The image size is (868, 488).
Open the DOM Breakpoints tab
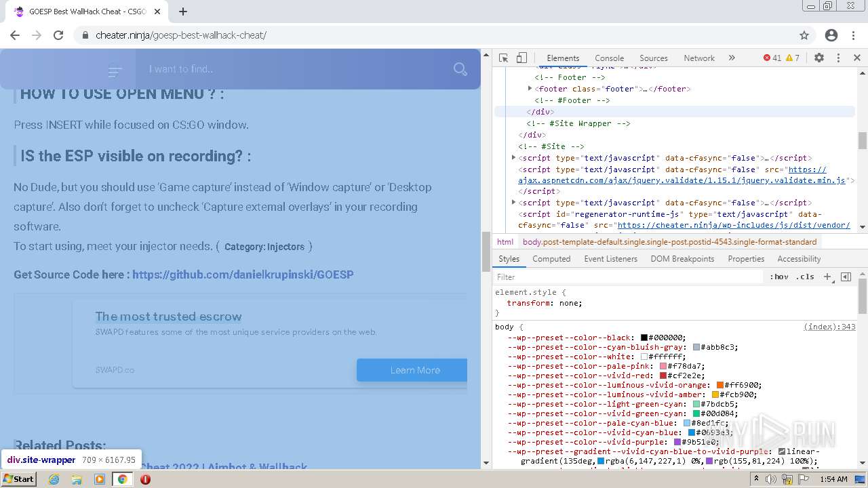[x=682, y=259]
